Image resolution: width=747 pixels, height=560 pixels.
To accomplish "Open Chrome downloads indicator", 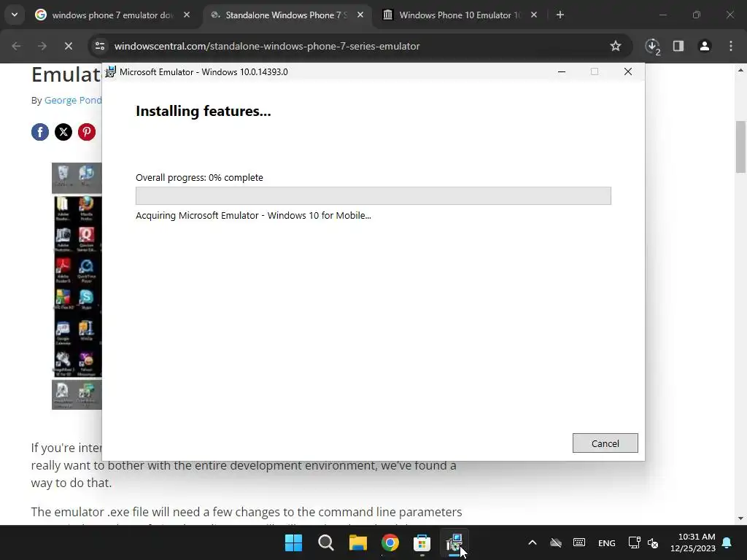I will 652,46.
